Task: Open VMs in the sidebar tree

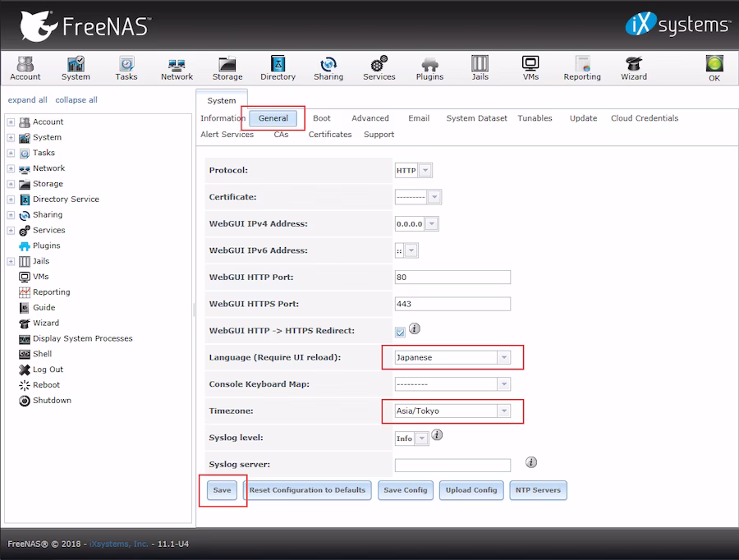Action: tap(34, 277)
